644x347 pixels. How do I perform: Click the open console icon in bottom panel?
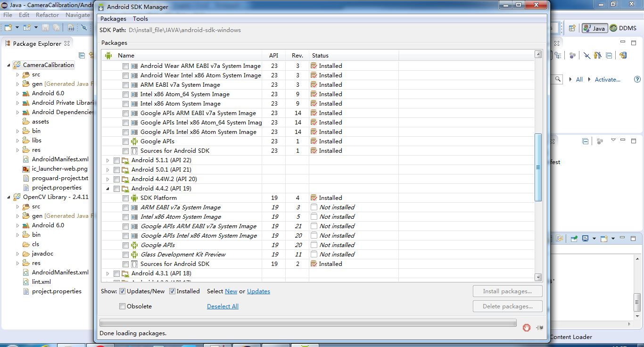click(604, 239)
